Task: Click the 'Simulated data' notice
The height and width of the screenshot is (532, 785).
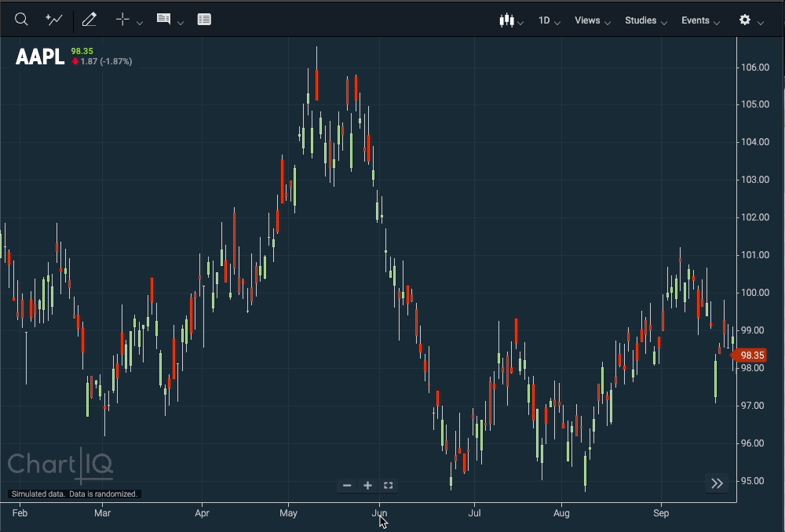Action: (74, 494)
